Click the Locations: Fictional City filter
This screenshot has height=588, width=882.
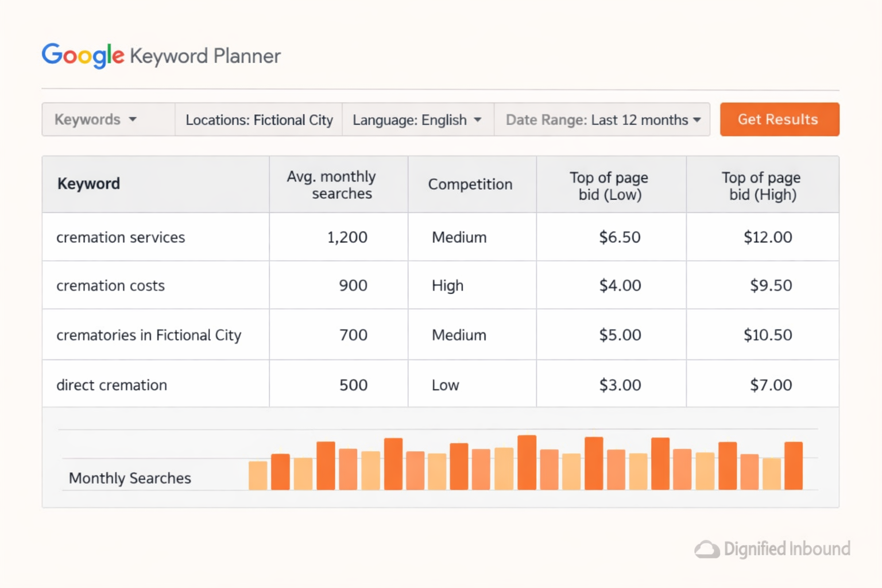(259, 119)
